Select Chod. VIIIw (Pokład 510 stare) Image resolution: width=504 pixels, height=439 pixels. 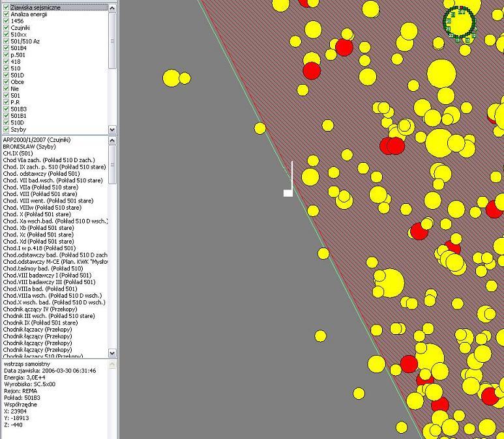coord(42,208)
